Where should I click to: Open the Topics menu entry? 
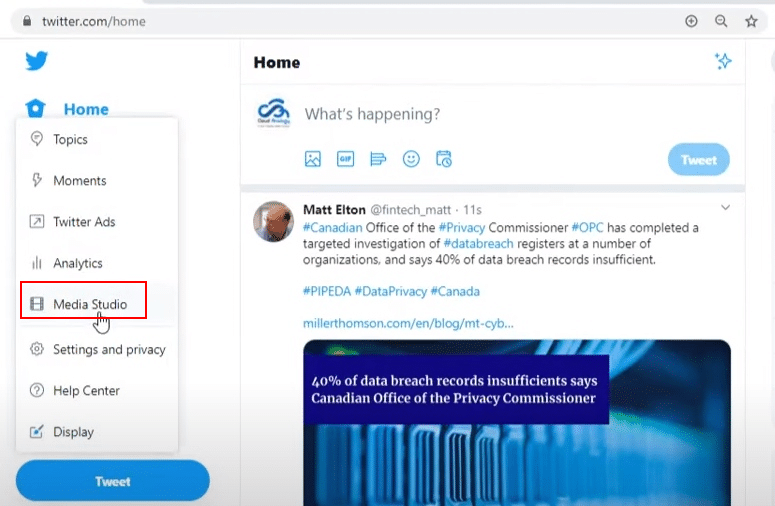point(97,139)
